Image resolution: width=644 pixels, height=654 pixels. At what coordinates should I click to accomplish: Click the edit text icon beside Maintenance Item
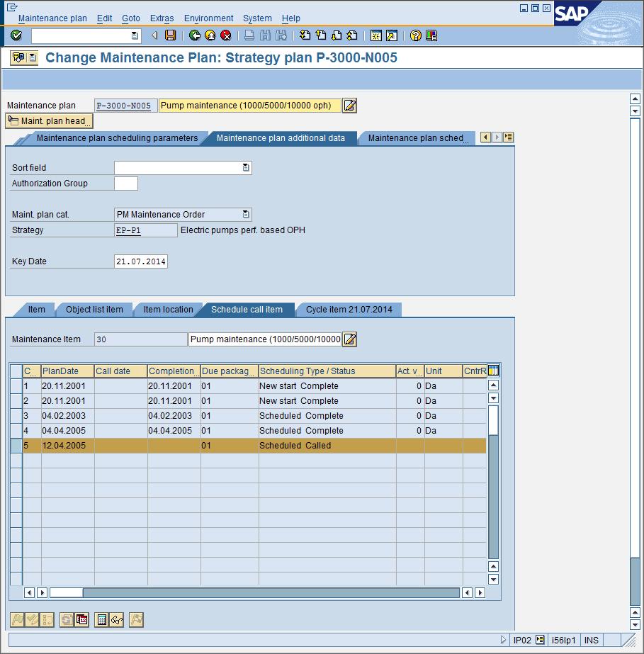[x=350, y=339]
